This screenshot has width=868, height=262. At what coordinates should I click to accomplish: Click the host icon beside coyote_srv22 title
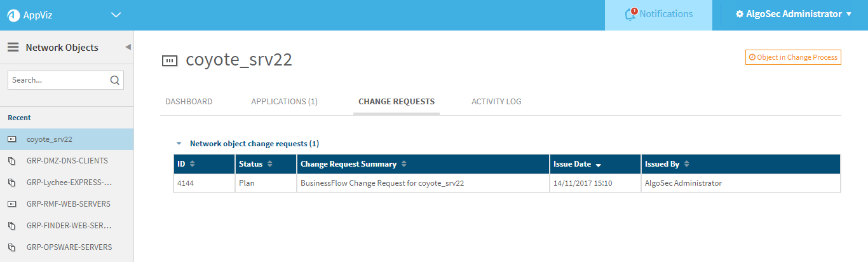169,60
